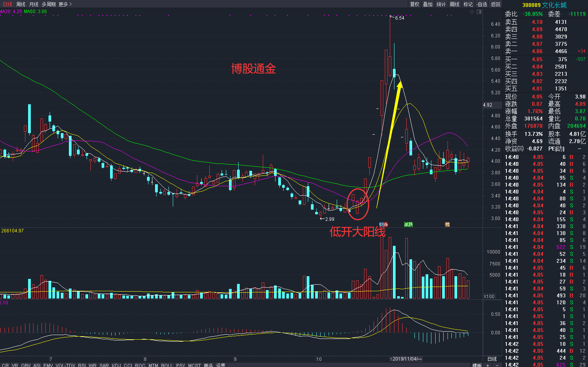Click the stock title 300089 文化长城
The width and height of the screenshot is (588, 367).
[544, 5]
